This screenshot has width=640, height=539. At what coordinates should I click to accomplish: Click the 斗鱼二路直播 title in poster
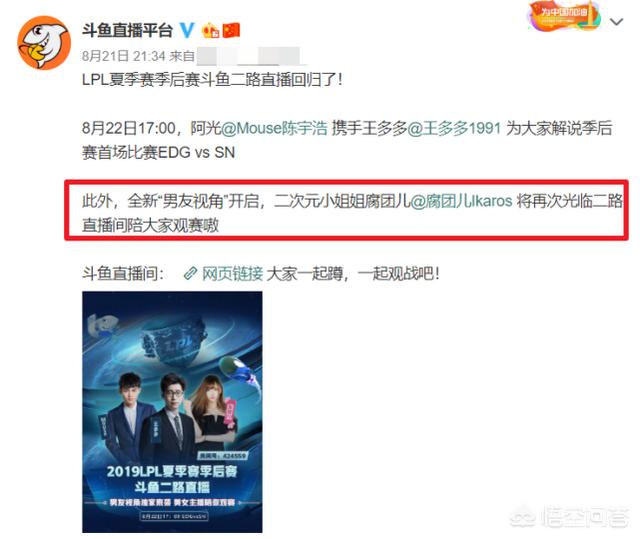(172, 487)
